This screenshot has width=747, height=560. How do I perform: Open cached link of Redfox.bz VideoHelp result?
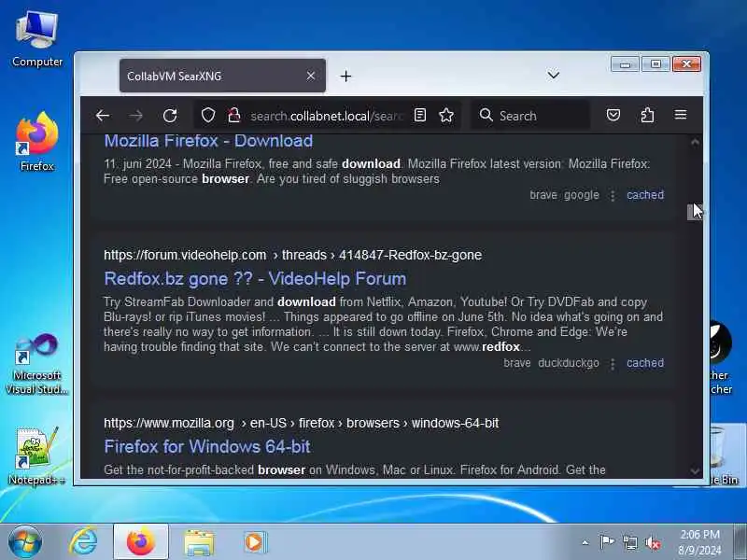(x=645, y=363)
